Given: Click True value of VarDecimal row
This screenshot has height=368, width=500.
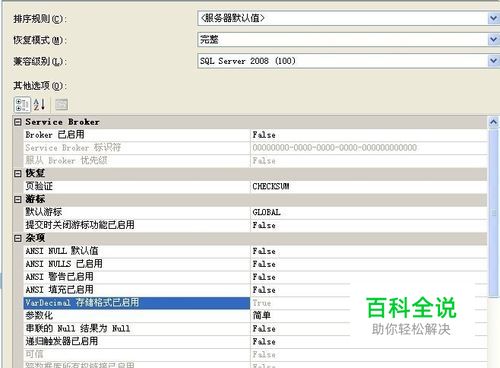Looking at the screenshot, I should click(262, 303).
